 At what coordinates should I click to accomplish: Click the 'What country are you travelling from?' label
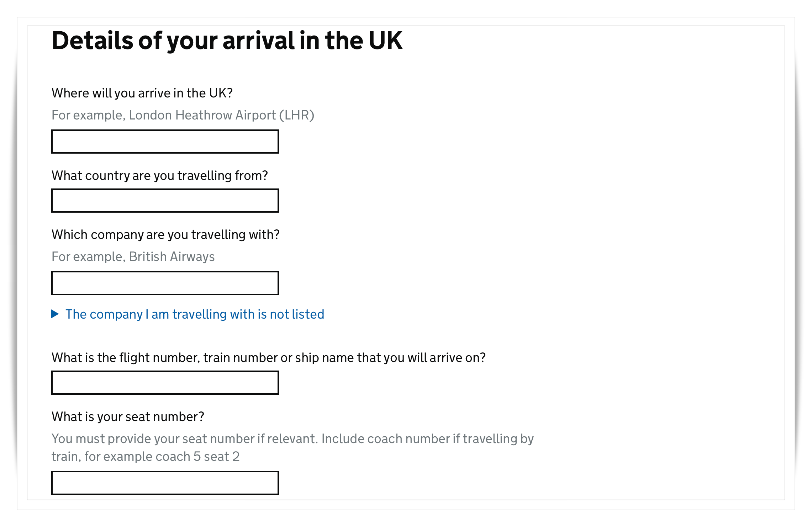tap(159, 176)
